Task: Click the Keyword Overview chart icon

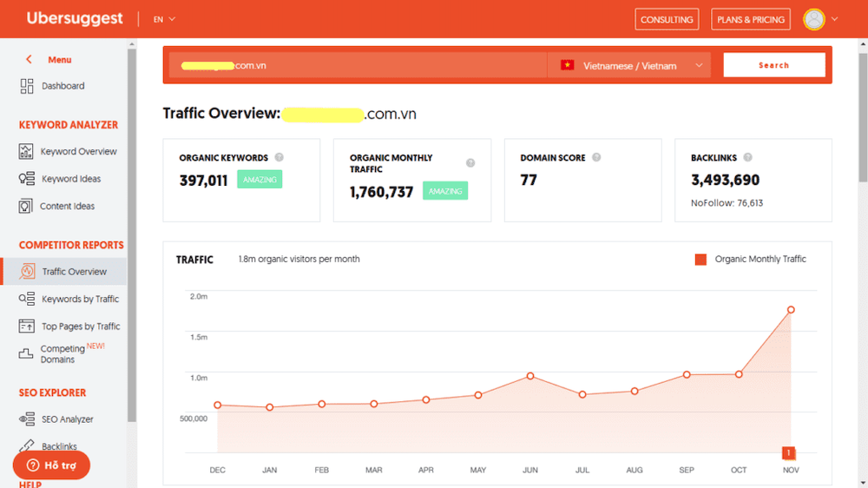Action: 27,151
